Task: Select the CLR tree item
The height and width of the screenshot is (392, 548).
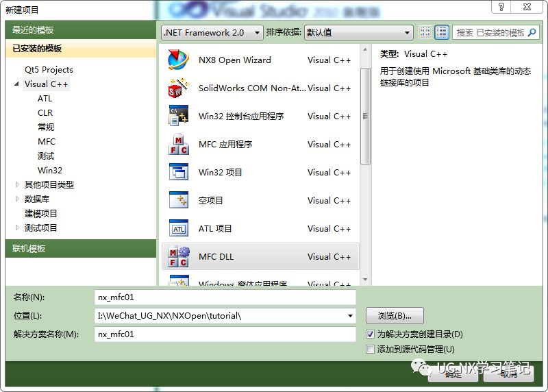Action: [45, 113]
